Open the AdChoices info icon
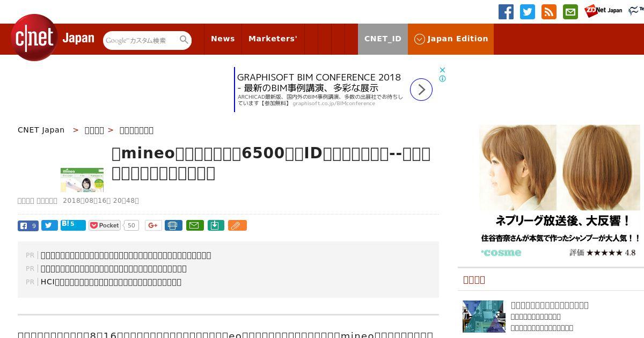Screen dimensions: 644x338 pyautogui.click(x=443, y=78)
